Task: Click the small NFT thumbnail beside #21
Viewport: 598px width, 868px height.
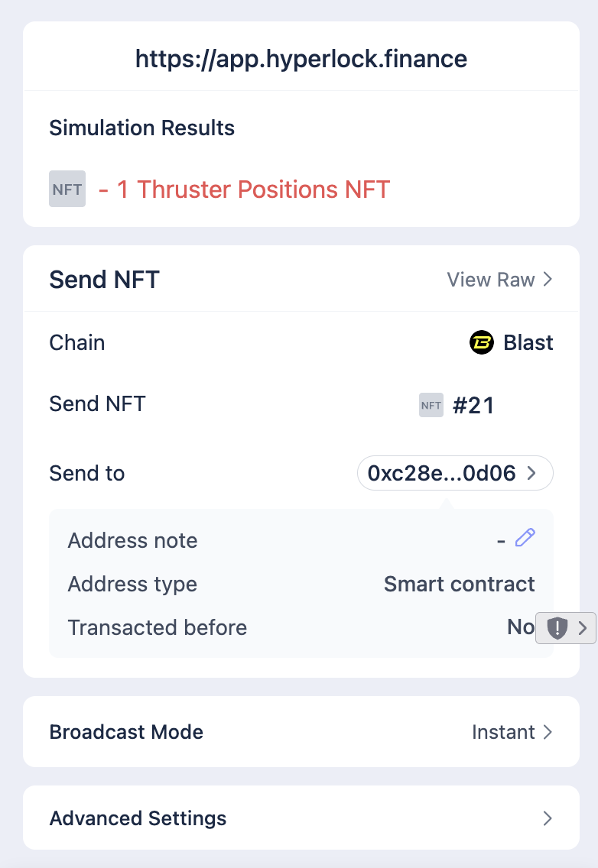Action: [431, 405]
